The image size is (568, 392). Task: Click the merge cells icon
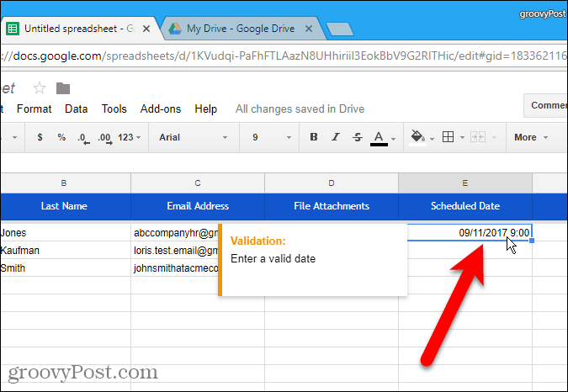coord(478,137)
